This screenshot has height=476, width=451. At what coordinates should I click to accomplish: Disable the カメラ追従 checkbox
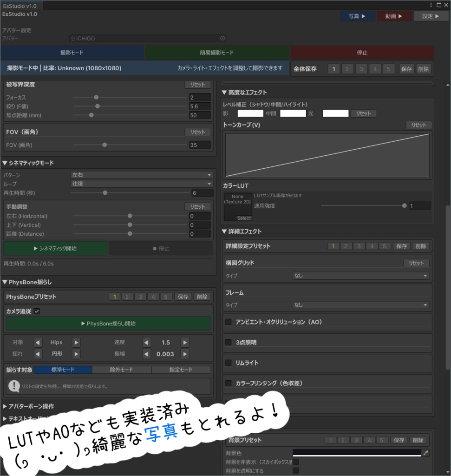coord(38,312)
